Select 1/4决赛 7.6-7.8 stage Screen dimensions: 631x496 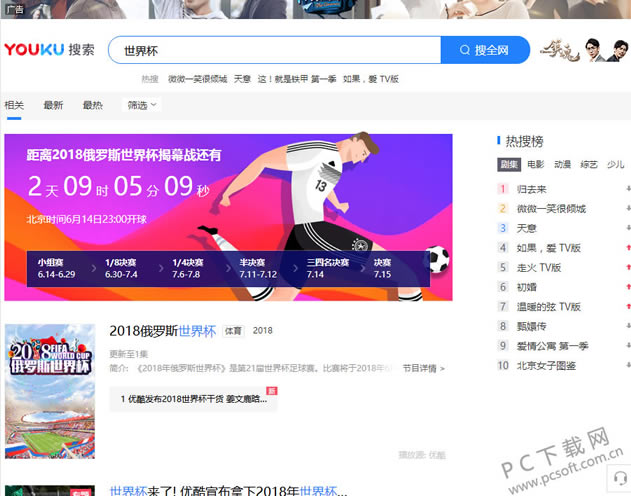pyautogui.click(x=188, y=269)
